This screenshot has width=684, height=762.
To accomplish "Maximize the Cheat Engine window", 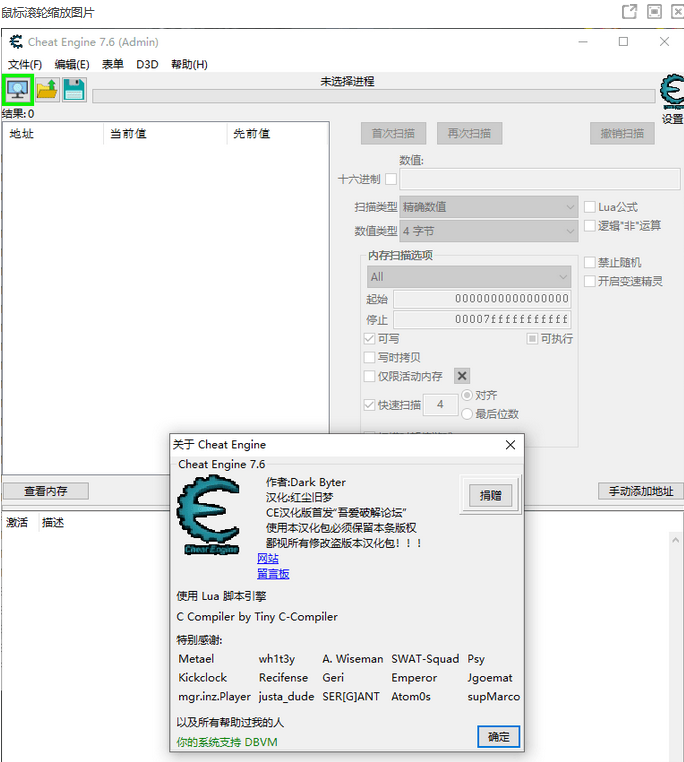I will [x=623, y=42].
